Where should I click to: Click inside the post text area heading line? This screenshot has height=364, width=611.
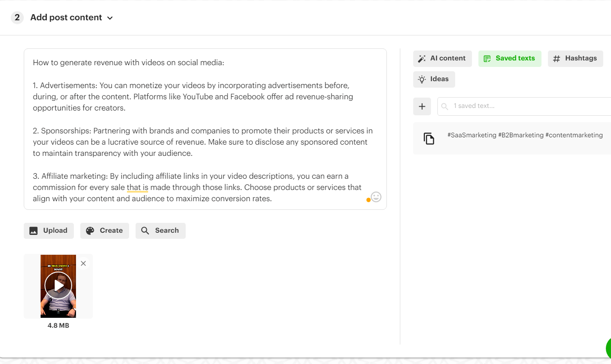[129, 63]
